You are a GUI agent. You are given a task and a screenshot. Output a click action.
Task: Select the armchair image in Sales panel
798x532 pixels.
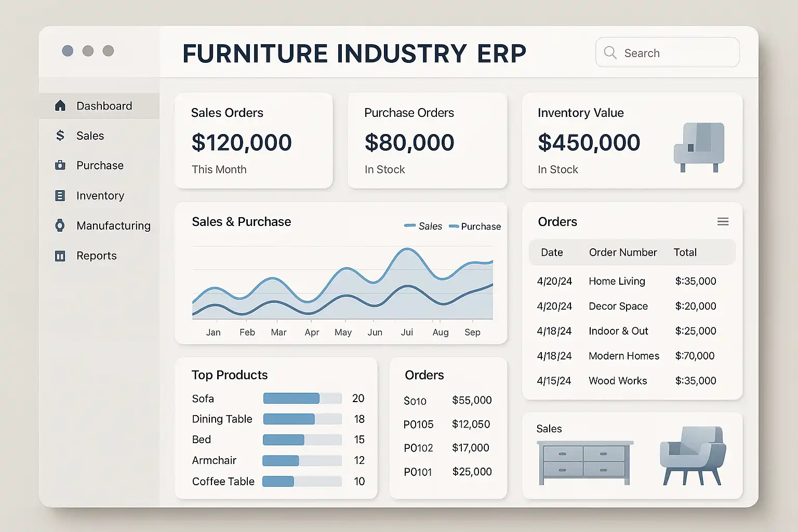pyautogui.click(x=693, y=456)
